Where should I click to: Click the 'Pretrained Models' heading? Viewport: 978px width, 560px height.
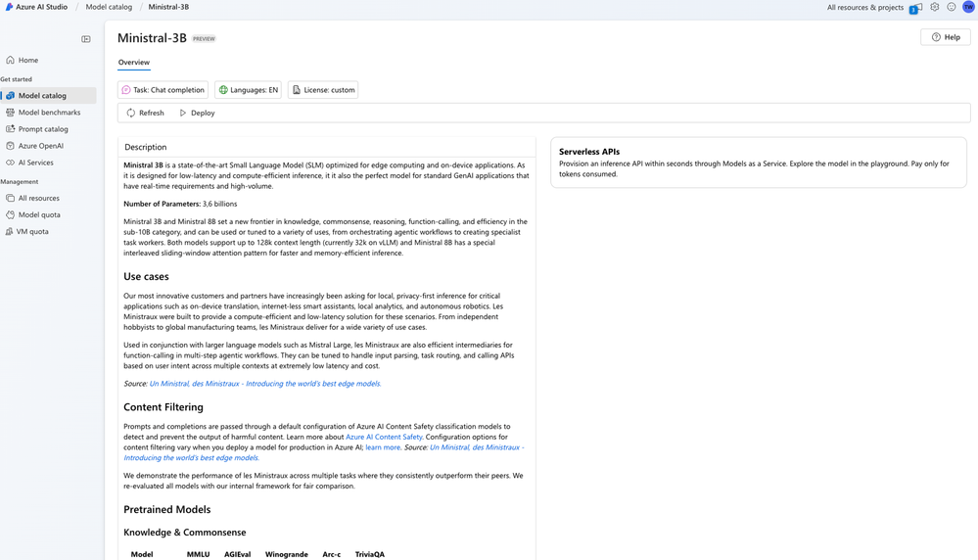point(167,509)
